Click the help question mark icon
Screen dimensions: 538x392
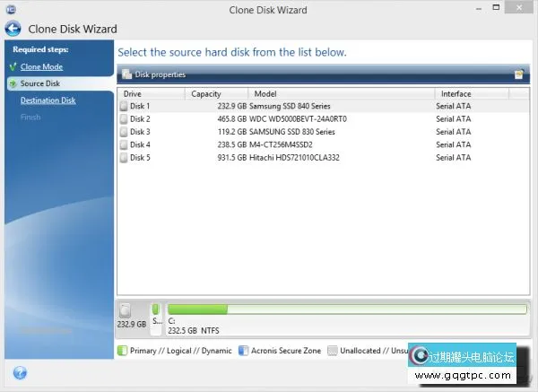pos(20,372)
